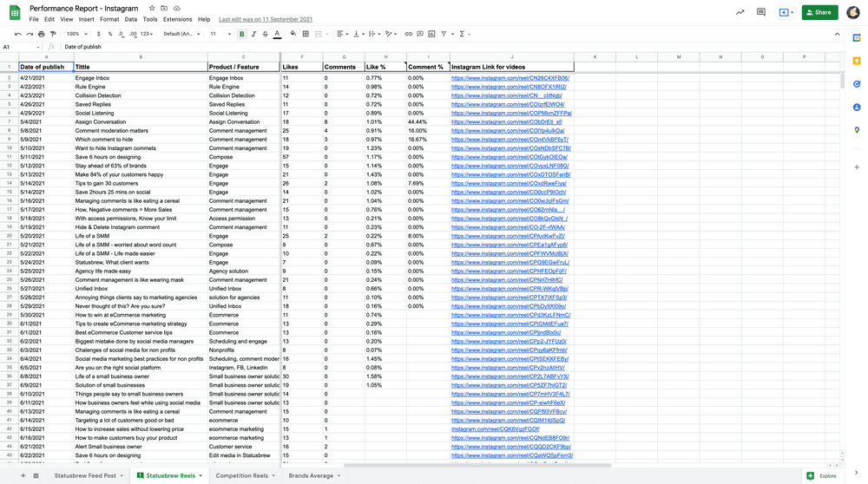Click the insert chart icon
The image size is (868, 484).
[431, 34]
